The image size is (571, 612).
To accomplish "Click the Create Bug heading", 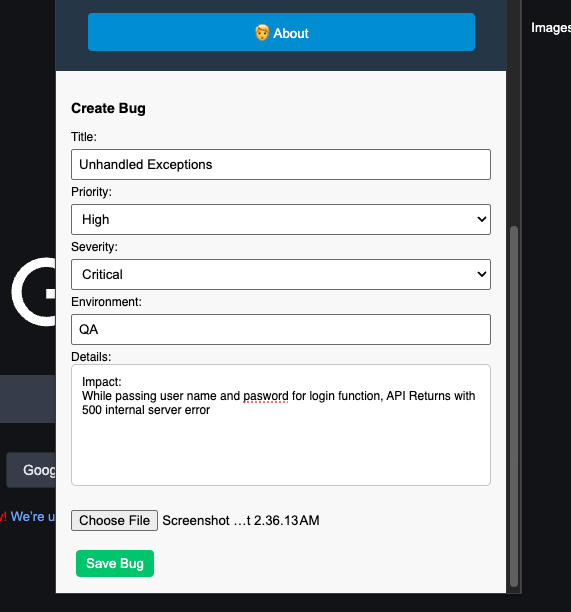I will tap(109, 109).
